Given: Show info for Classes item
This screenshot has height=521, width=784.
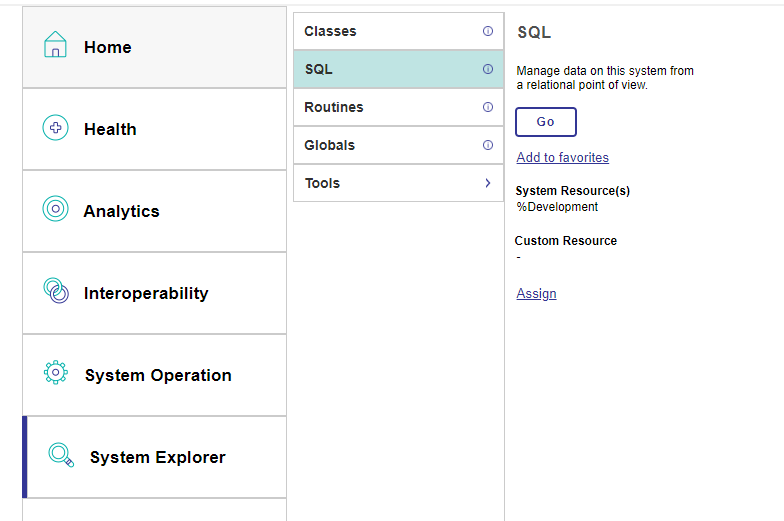Looking at the screenshot, I should 488,31.
